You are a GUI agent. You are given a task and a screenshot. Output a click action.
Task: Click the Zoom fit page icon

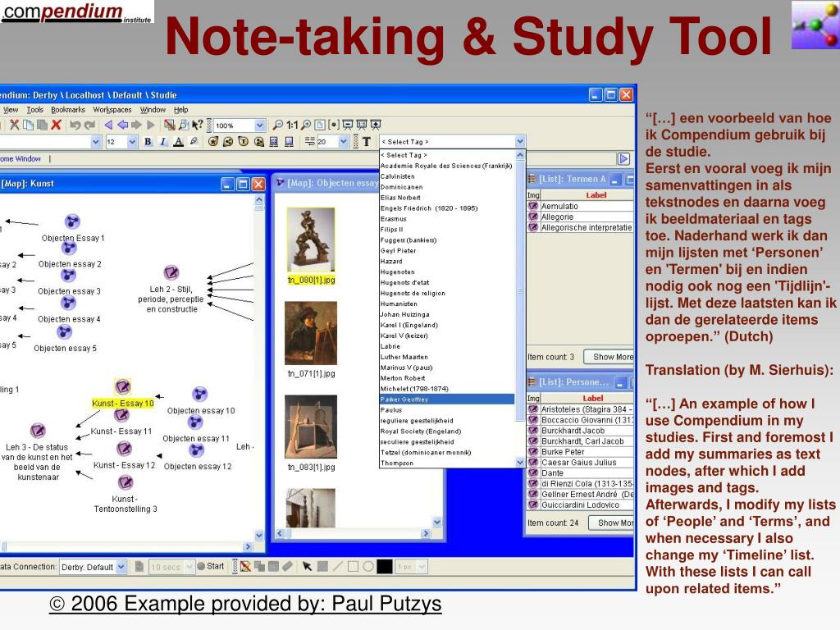(x=320, y=125)
